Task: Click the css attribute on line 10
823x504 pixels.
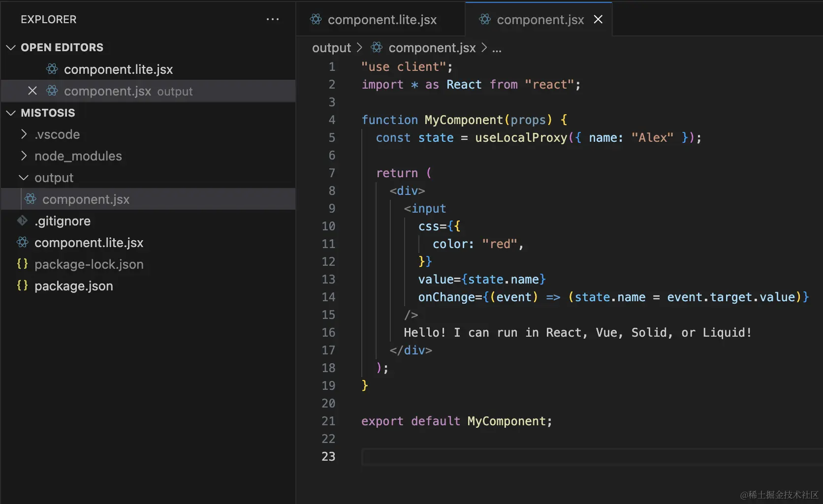Action: 428,226
